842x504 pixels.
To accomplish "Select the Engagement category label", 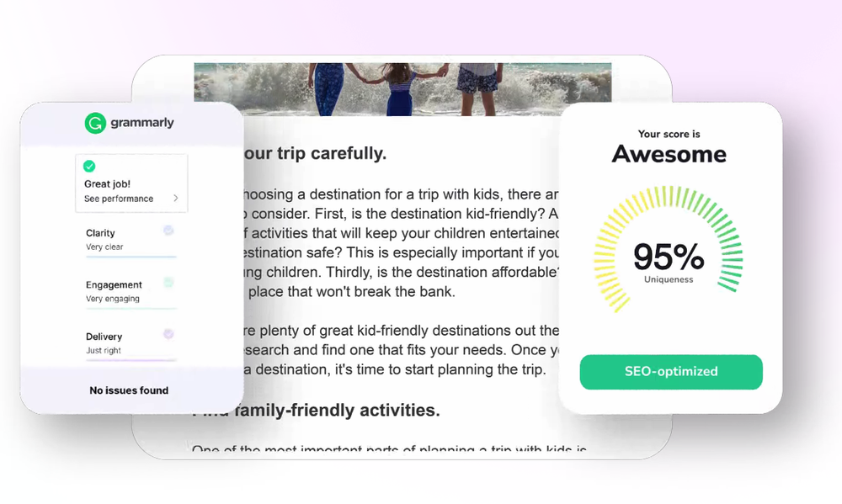I will tap(114, 284).
